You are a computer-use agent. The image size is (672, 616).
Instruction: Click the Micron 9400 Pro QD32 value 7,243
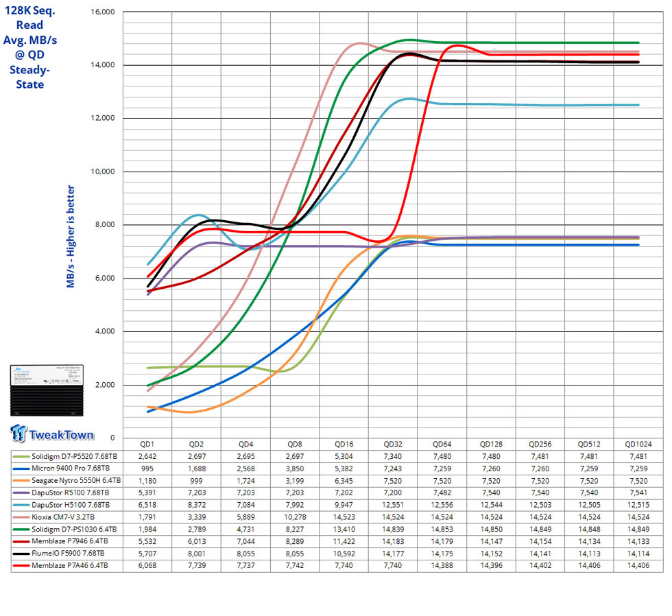click(x=393, y=469)
